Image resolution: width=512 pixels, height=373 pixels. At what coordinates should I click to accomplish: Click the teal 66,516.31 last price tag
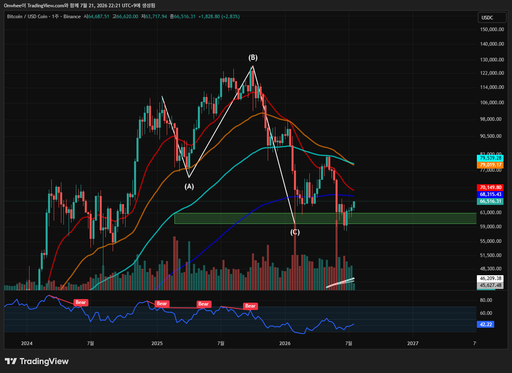click(x=490, y=201)
